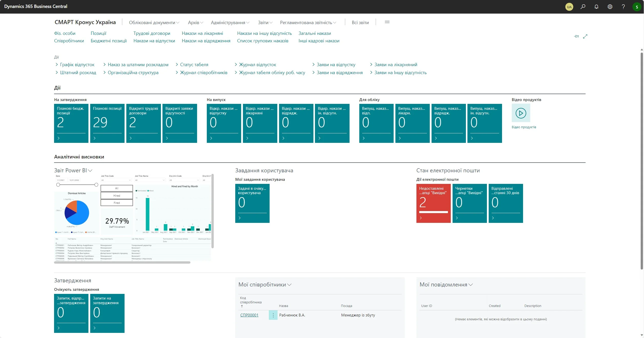Open the search magnifier icon
This screenshot has width=644, height=338.
point(583,7)
